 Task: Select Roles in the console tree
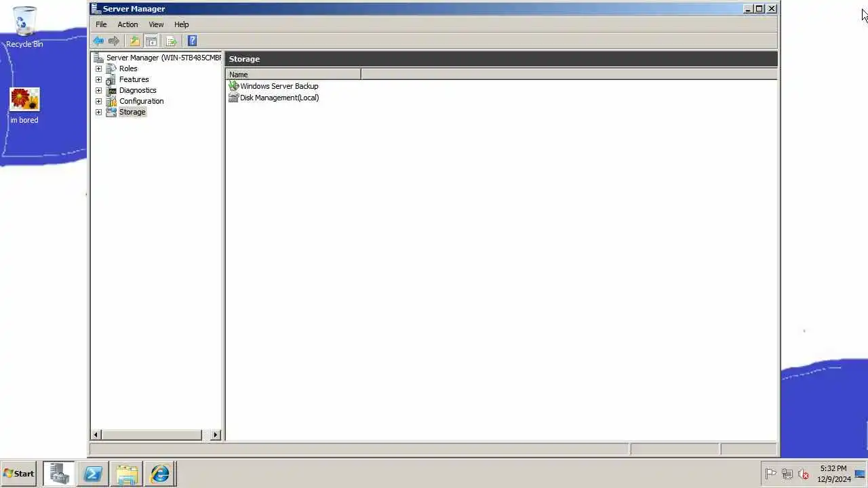(128, 68)
